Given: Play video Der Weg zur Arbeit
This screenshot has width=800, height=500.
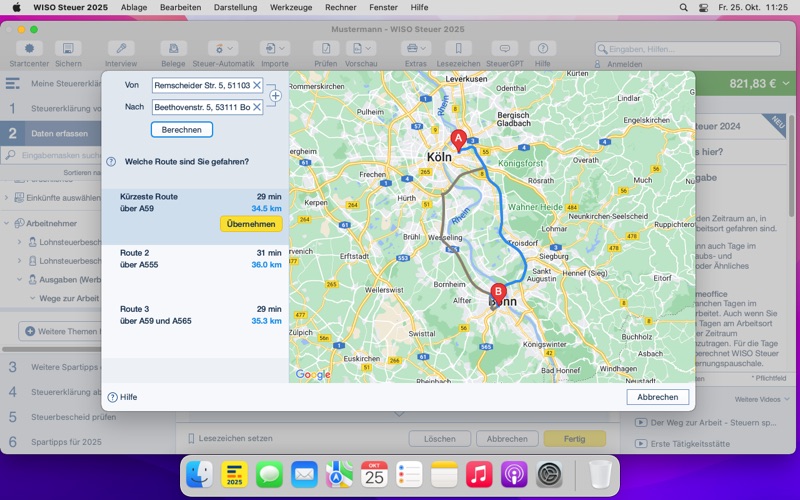Looking at the screenshot, I should (x=641, y=422).
